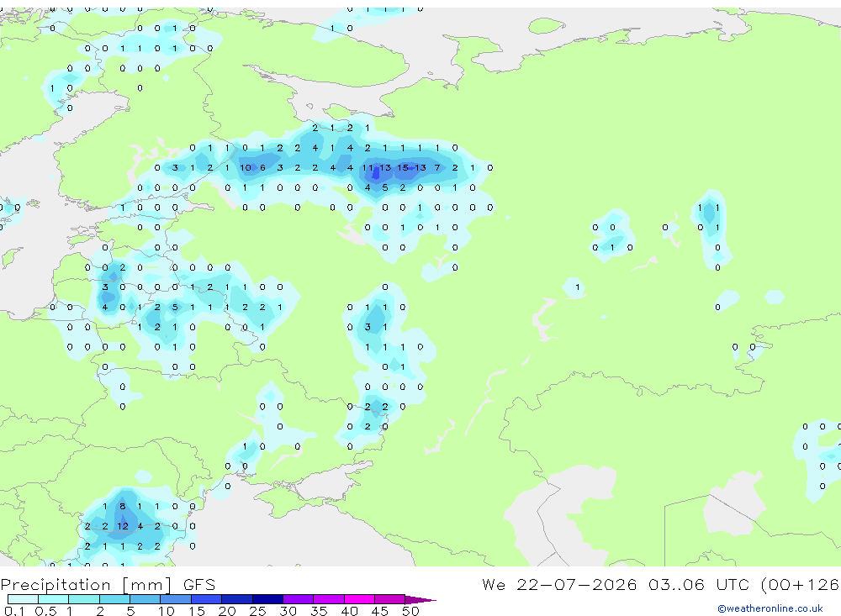841x616 pixels.
Task: Pick the 35–40 mm legend color swatch
Action: (x=329, y=599)
